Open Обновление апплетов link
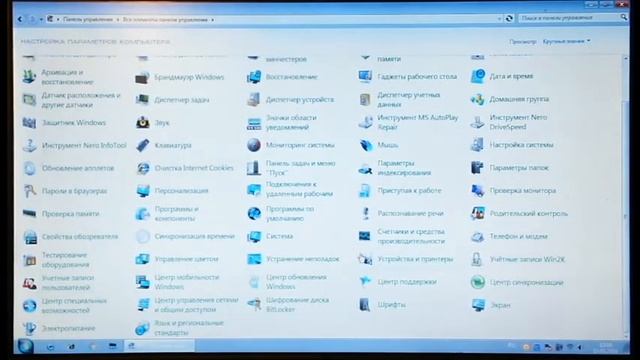 coord(78,168)
